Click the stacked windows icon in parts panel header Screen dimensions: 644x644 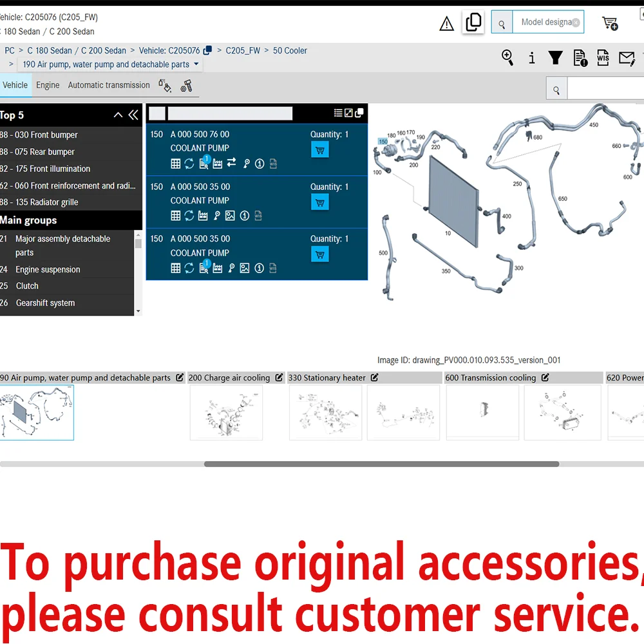point(359,113)
